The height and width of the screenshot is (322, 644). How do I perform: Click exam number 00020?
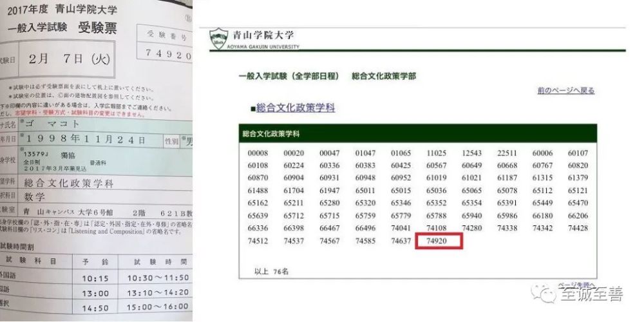click(293, 153)
